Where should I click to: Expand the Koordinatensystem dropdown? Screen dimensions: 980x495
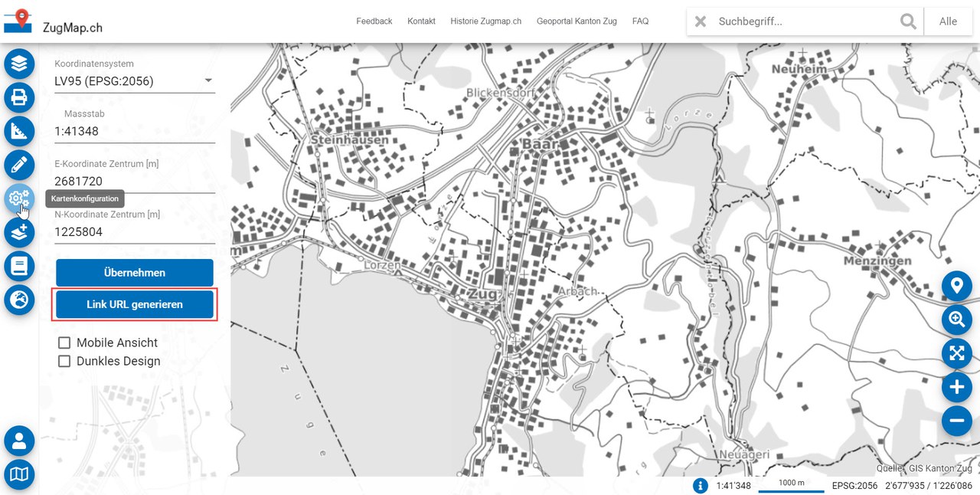(x=208, y=80)
